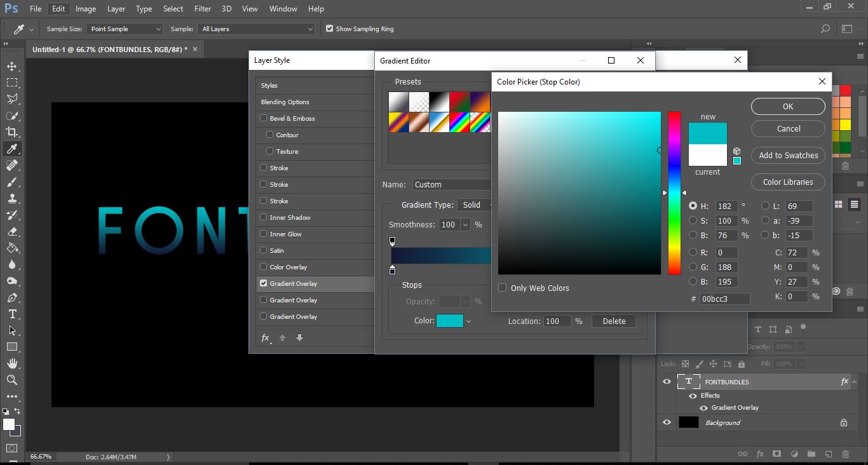Select the Zoom tool in the toolbox
Image resolution: width=868 pixels, height=465 pixels.
pyautogui.click(x=12, y=380)
